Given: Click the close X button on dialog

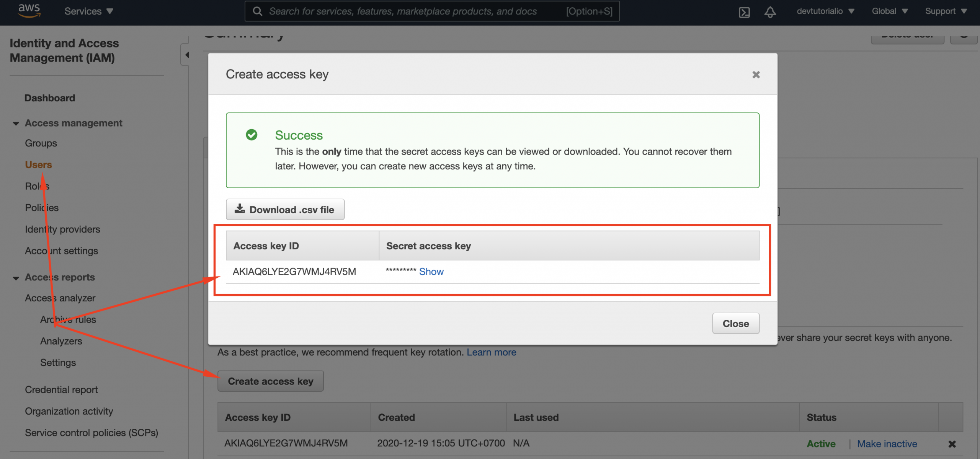Looking at the screenshot, I should tap(757, 74).
